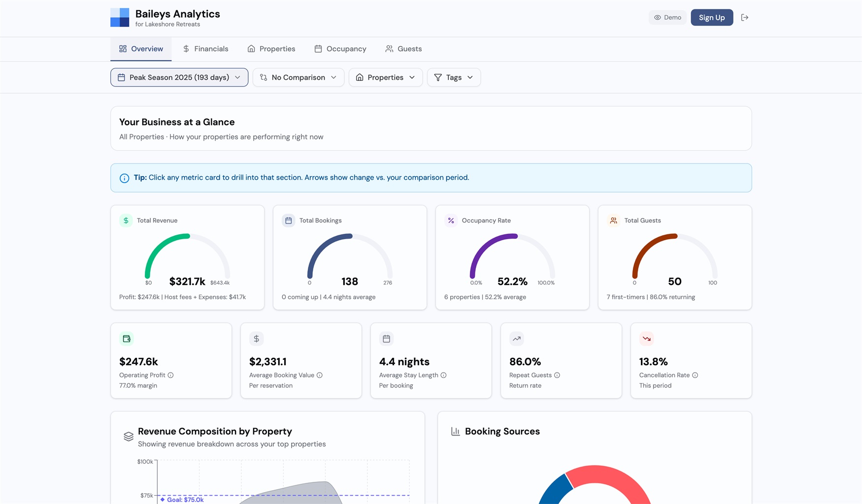Expand the No Comparison dropdown
The image size is (862, 504).
pyautogui.click(x=298, y=77)
